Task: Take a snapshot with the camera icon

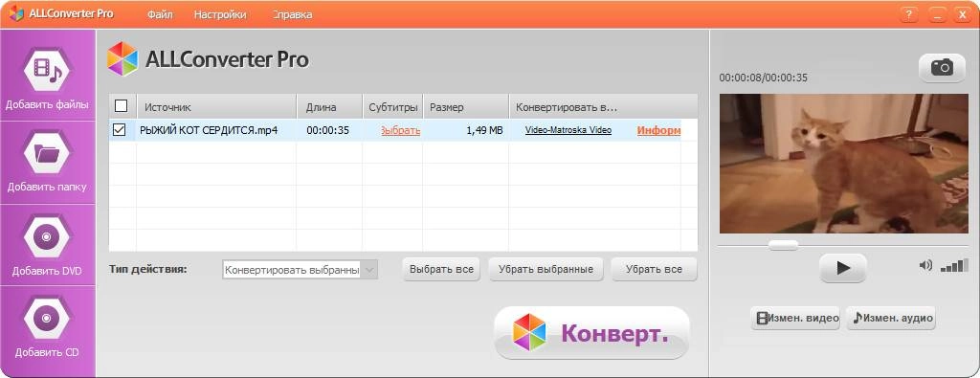Action: [942, 68]
